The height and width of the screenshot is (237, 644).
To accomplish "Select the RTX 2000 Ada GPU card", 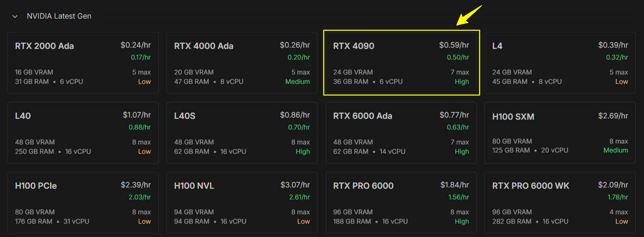I will tap(83, 63).
